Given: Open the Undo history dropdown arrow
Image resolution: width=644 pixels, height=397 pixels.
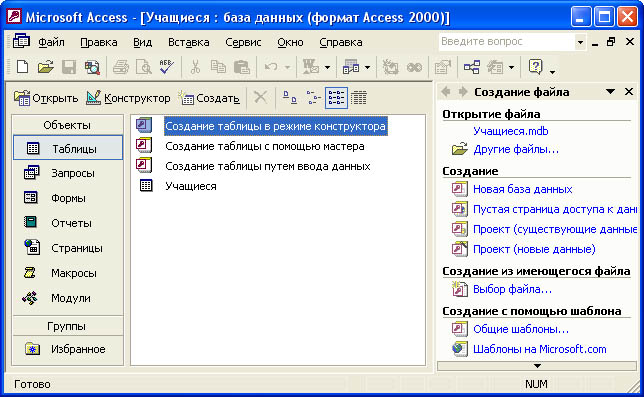Looking at the screenshot, I should point(288,67).
